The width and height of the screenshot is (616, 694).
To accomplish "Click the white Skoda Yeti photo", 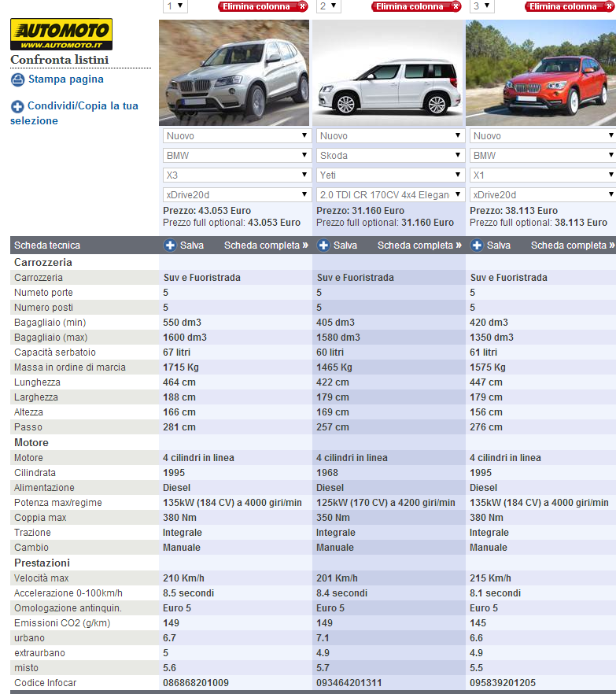I will 388,72.
